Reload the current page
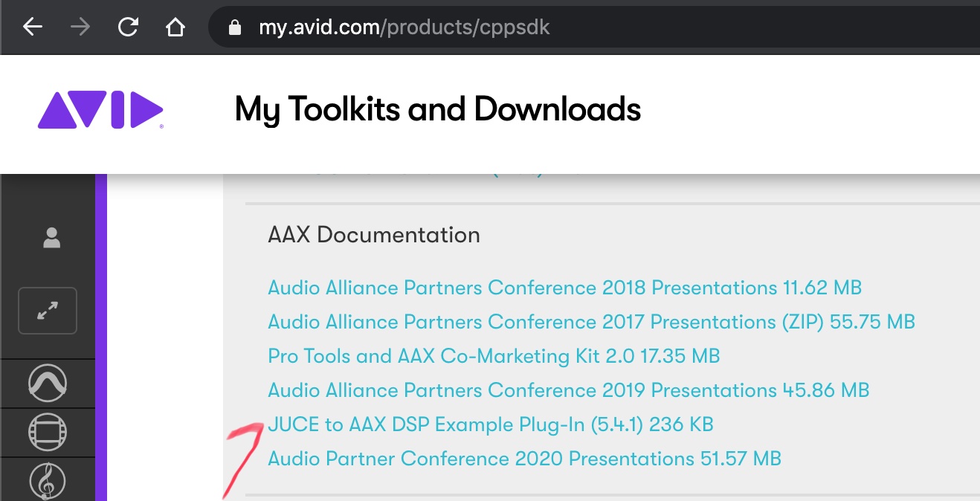The image size is (980, 501). pos(128,28)
